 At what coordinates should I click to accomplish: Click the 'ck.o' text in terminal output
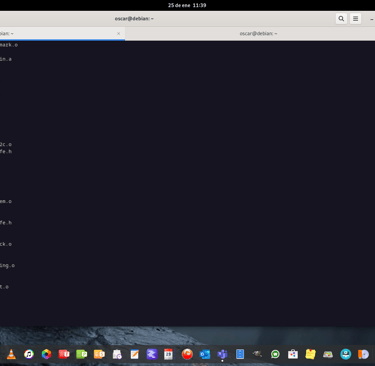6,244
